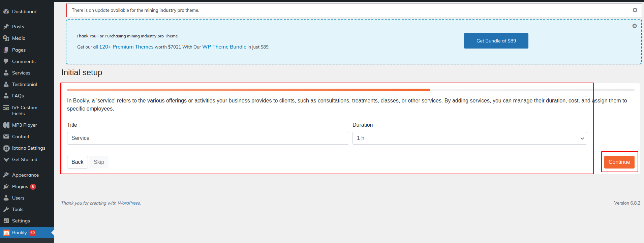The height and width of the screenshot is (243, 644).
Task: Skip this setup step
Action: tap(99, 162)
